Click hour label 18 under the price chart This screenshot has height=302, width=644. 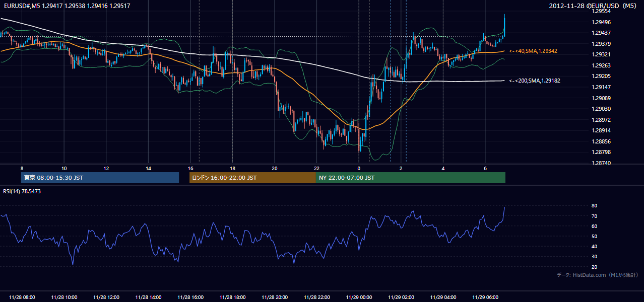coord(232,168)
